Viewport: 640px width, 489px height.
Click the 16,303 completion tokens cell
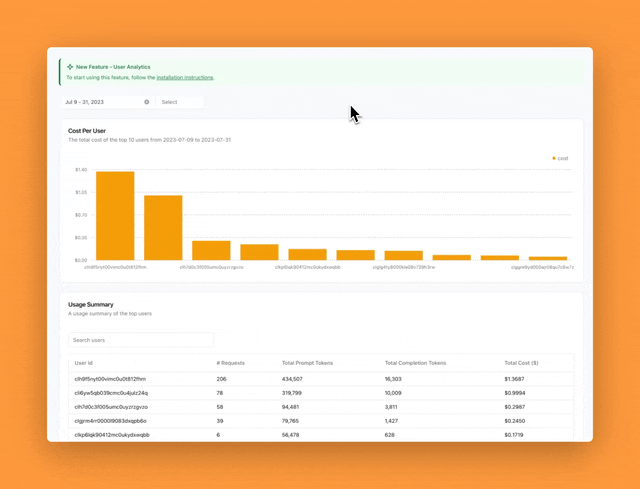point(393,379)
